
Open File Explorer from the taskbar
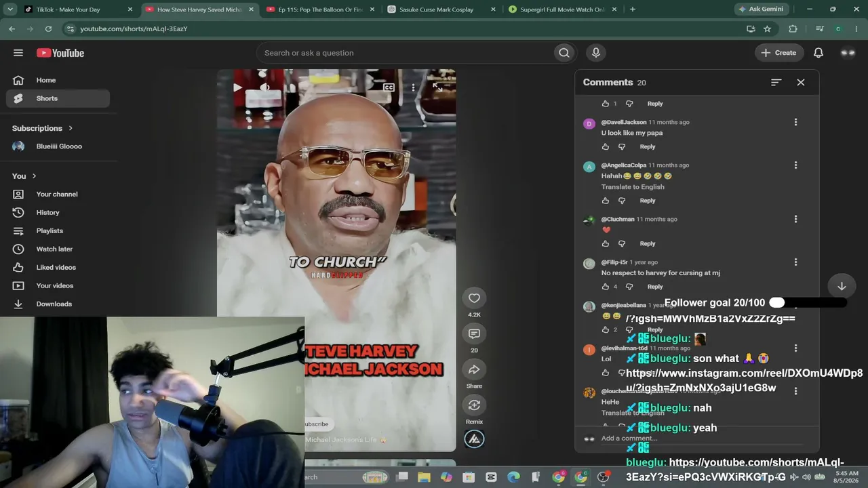[424, 477]
